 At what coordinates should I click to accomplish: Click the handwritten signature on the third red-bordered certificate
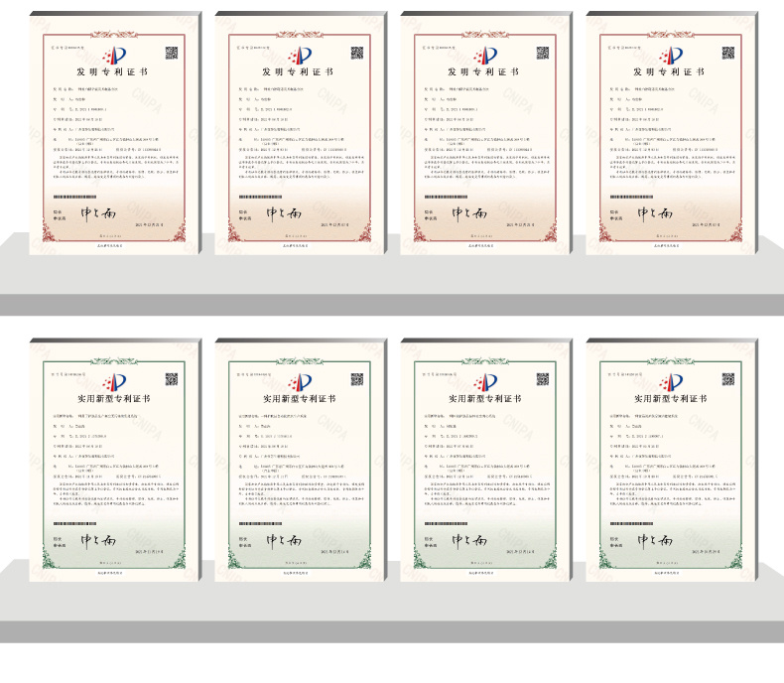click(469, 214)
